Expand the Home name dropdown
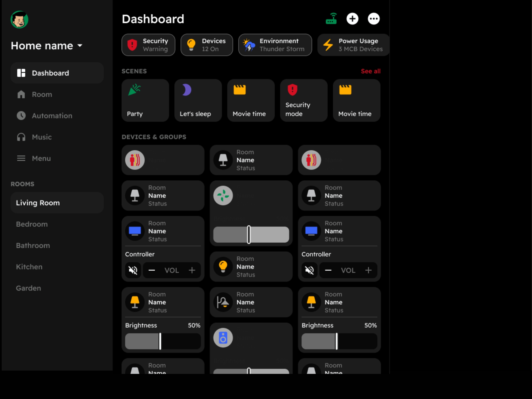The image size is (532, 399). click(47, 46)
